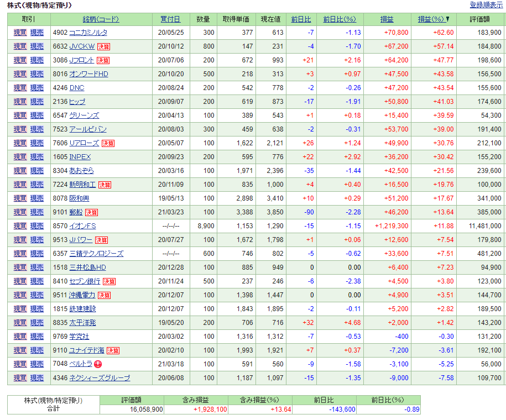506x420 pixels.
Task: Click 現売 for 7048 ベルトラ
Action: [x=37, y=364]
